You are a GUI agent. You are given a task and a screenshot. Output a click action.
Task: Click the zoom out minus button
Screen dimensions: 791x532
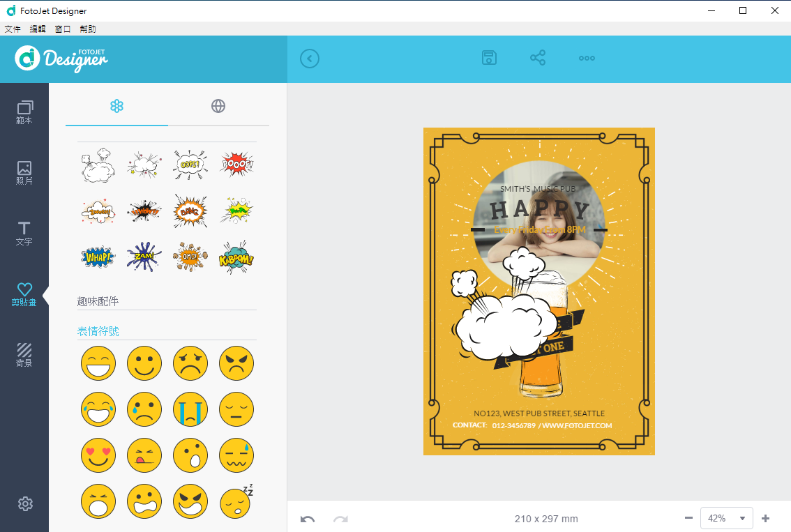pyautogui.click(x=688, y=518)
